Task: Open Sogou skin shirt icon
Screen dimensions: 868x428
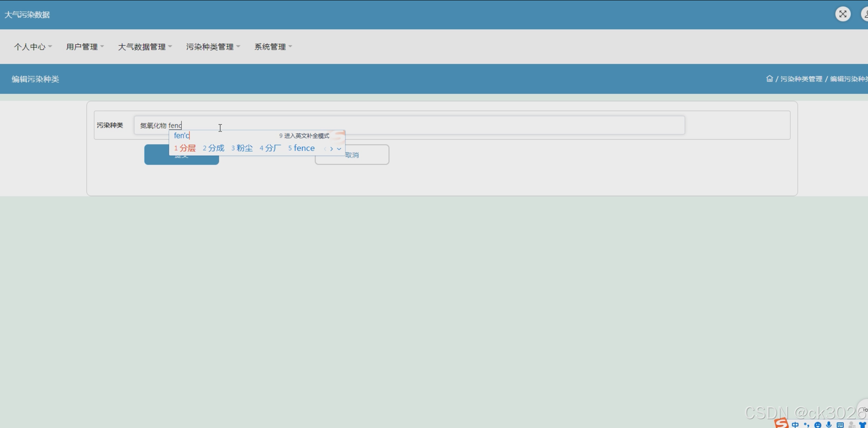Action: [863, 425]
